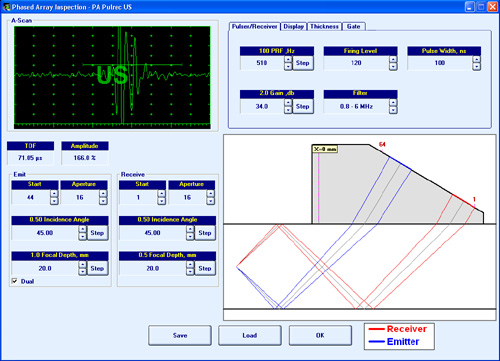Decrease Emit Focal Depth with down arrow

click(83, 272)
